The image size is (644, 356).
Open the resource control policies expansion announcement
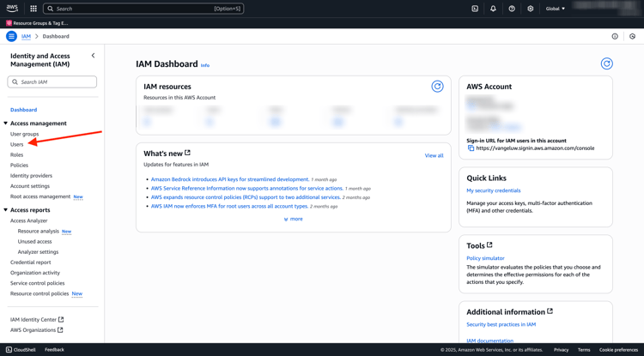[x=246, y=197]
